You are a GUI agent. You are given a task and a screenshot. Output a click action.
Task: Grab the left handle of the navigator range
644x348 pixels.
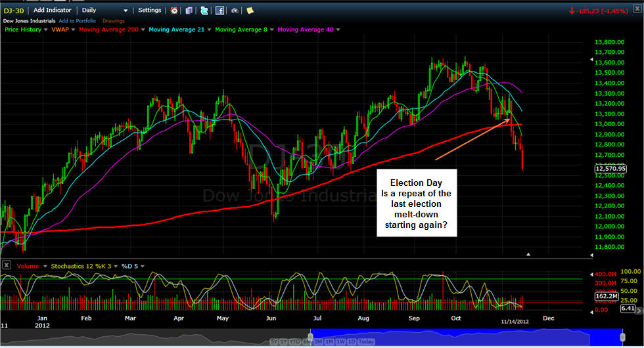[310, 337]
